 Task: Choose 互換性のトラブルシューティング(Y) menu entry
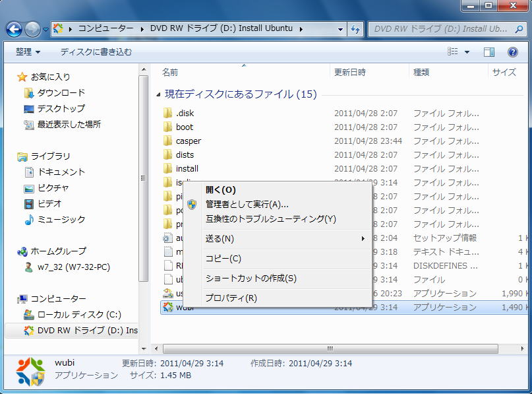277,219
